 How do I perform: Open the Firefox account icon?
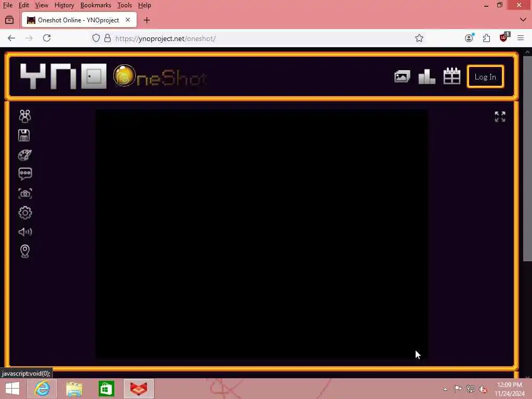(469, 38)
